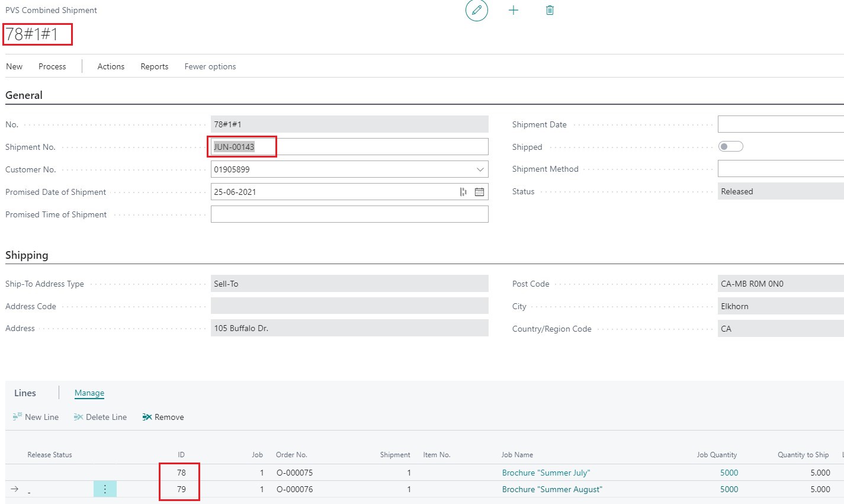Click the edit pencil icon
This screenshot has height=504, width=844.
(x=477, y=10)
